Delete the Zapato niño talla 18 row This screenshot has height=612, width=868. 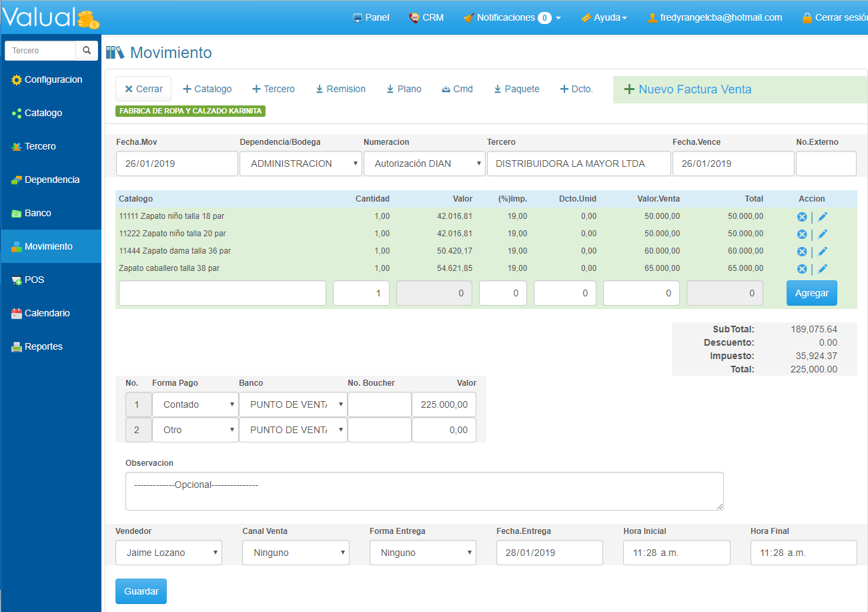[802, 217]
